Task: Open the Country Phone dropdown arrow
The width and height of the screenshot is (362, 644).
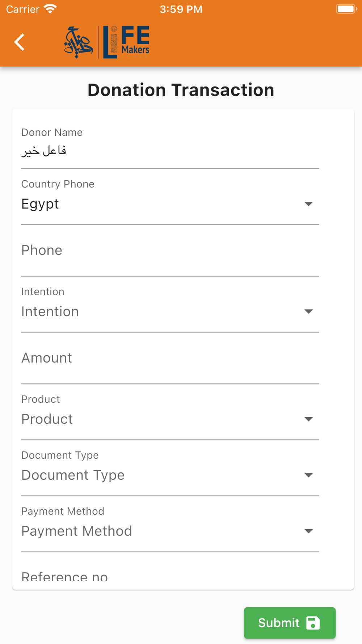Action: [x=308, y=204]
